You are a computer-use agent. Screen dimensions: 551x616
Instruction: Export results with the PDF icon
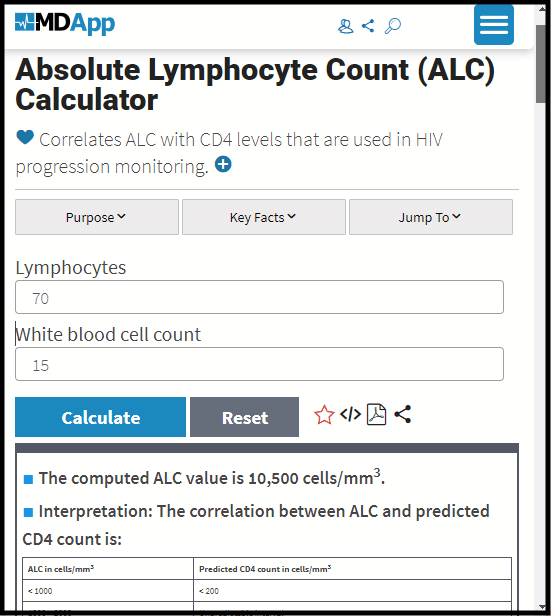376,414
